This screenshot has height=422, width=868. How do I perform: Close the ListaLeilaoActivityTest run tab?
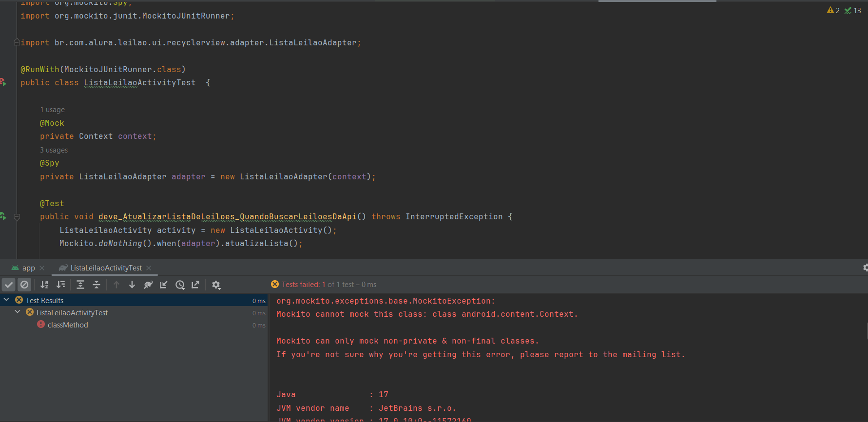(149, 268)
